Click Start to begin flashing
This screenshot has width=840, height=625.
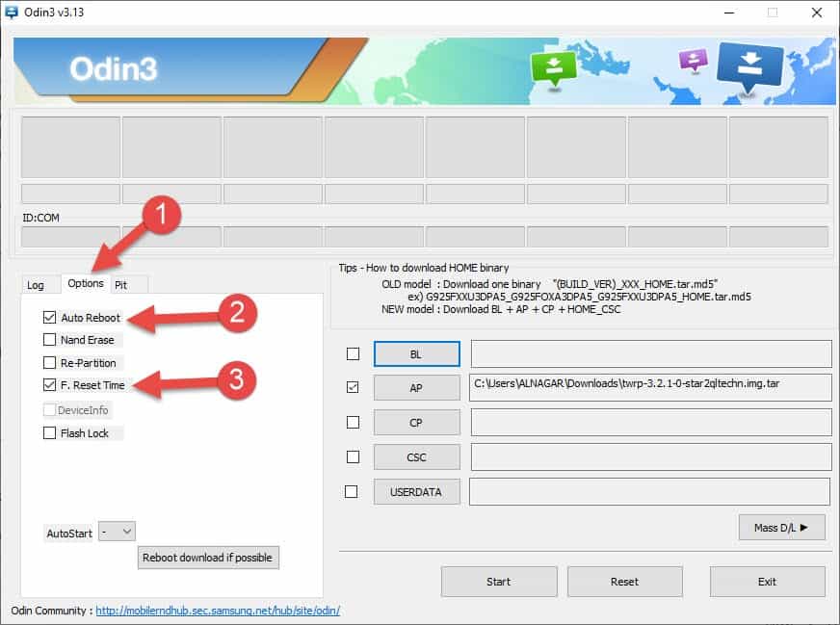tap(499, 582)
